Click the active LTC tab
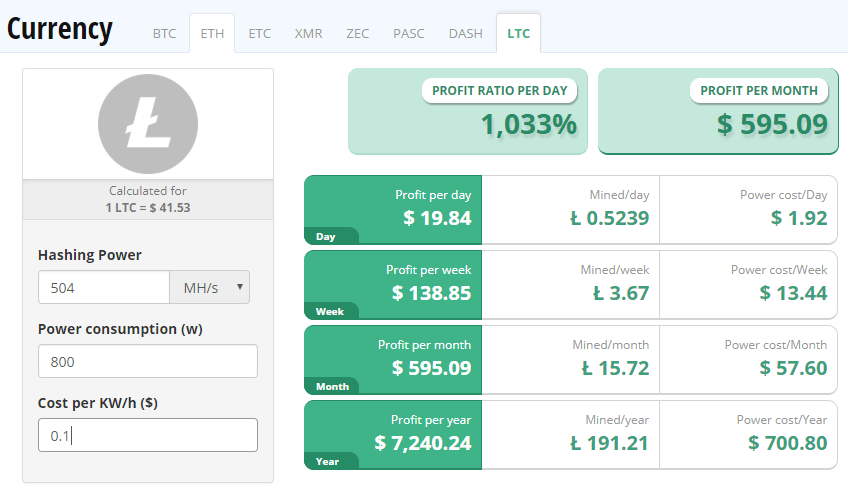 (x=518, y=34)
